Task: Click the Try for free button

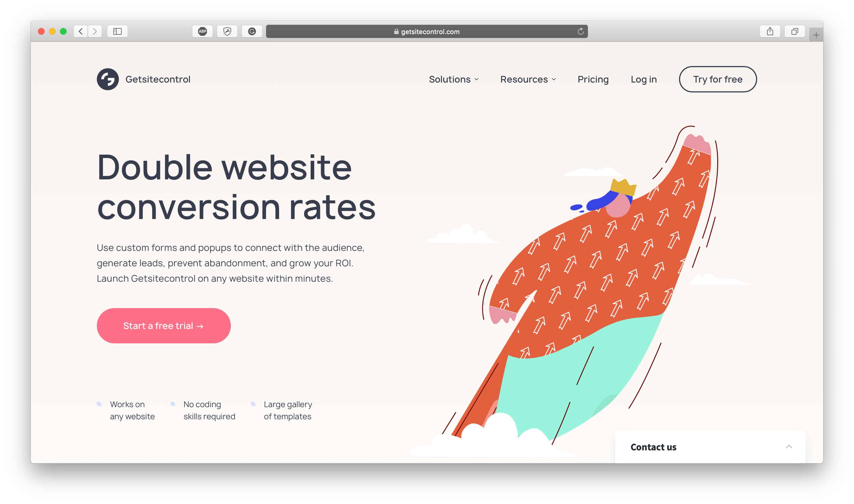Action: tap(717, 79)
